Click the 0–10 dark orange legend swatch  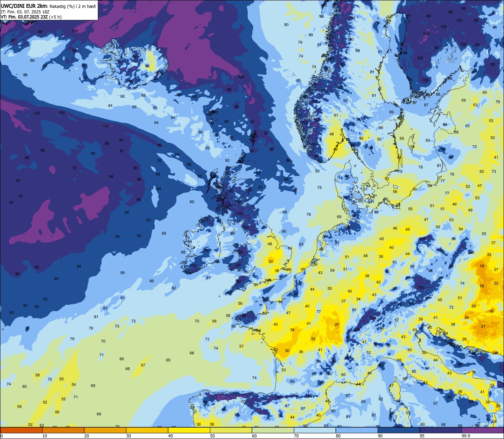click(21, 430)
